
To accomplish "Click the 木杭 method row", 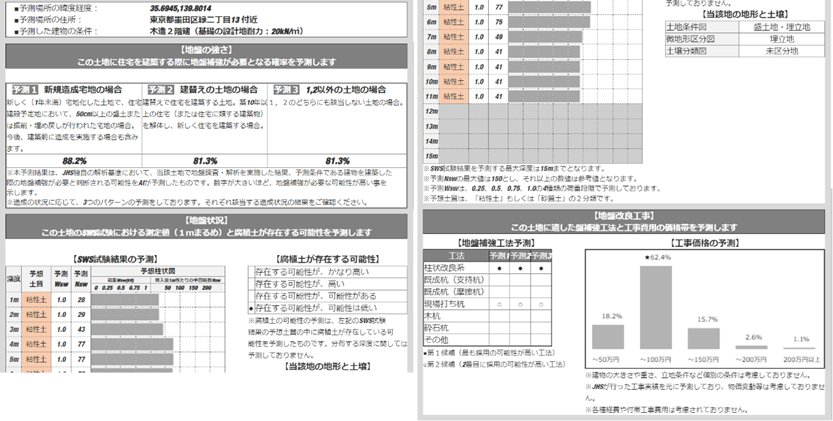I will click(487, 316).
